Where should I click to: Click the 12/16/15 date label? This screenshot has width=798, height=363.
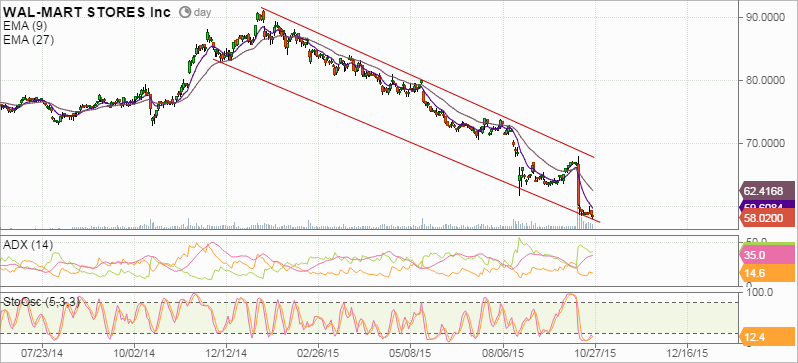tap(688, 352)
